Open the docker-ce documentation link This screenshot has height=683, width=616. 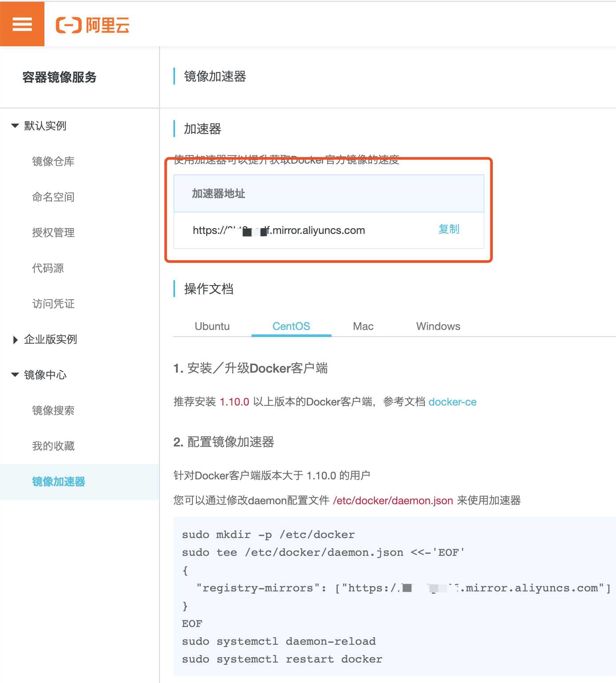[x=452, y=402]
